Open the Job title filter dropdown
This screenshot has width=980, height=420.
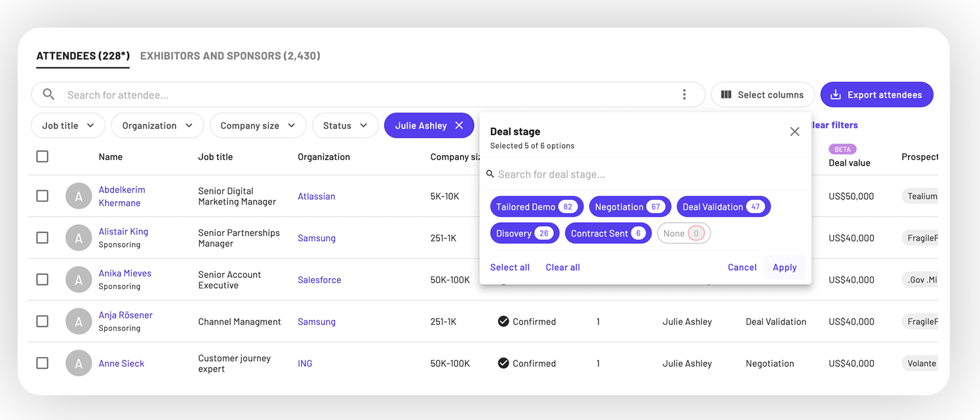tap(68, 126)
